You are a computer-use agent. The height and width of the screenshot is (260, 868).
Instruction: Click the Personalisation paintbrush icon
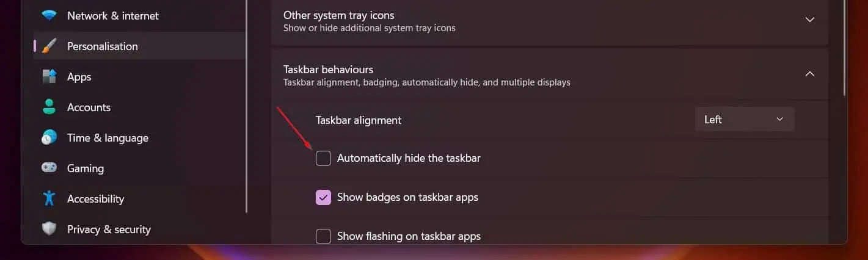[49, 46]
